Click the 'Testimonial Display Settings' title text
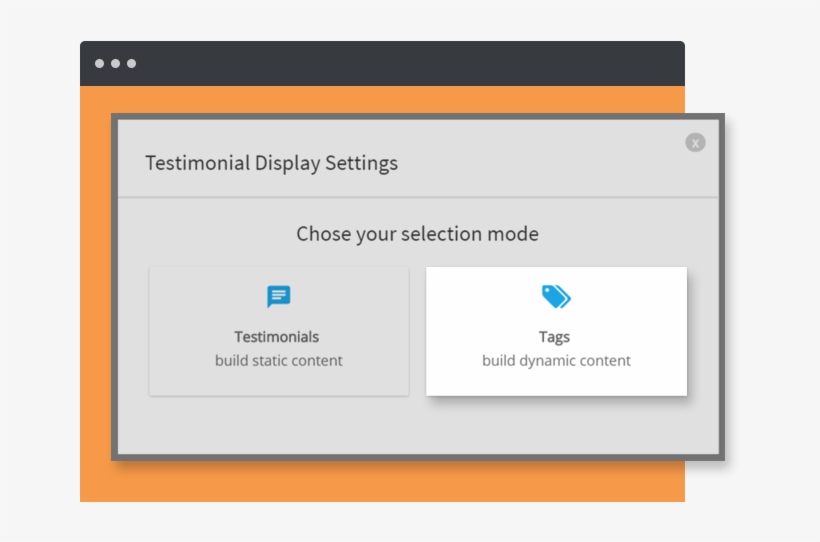 pyautogui.click(x=271, y=163)
